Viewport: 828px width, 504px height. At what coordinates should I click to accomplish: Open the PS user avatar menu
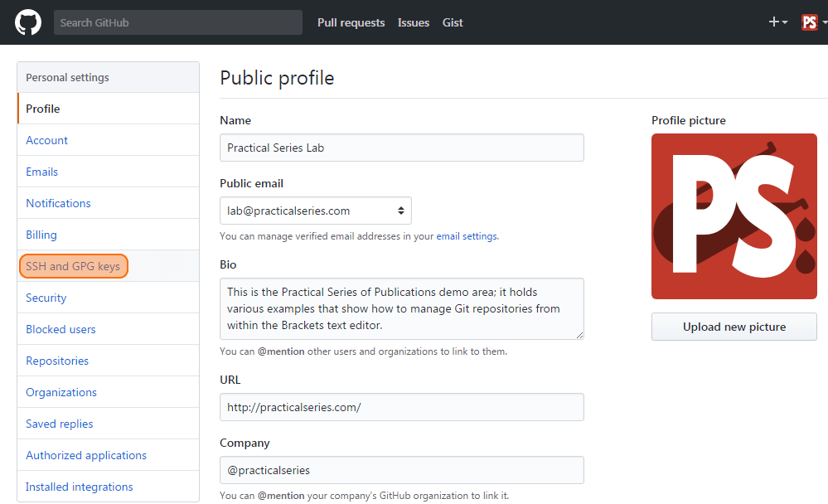click(814, 22)
